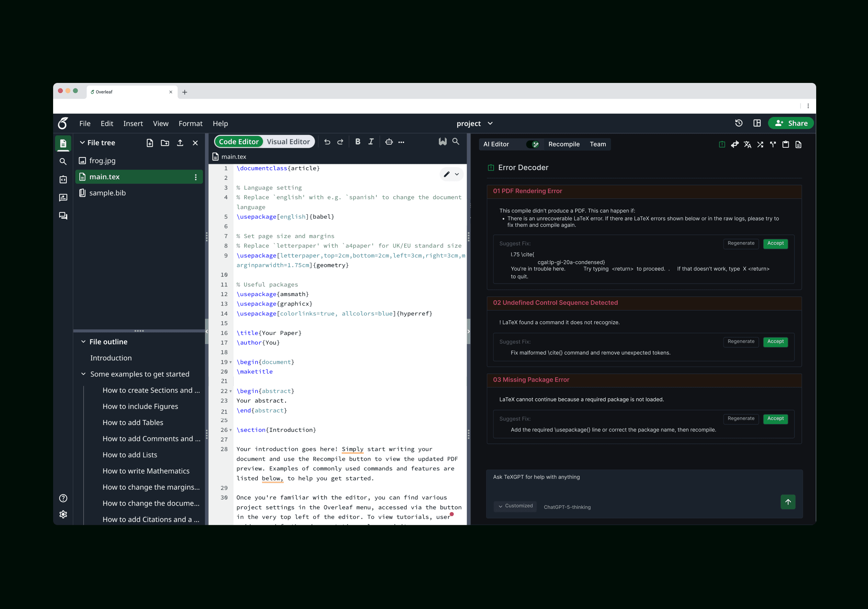
Task: Toggle italic formatting in editor toolbar
Action: [371, 142]
